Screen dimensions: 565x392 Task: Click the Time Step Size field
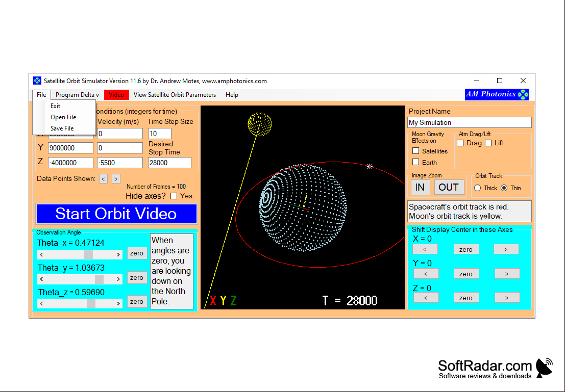(x=160, y=134)
